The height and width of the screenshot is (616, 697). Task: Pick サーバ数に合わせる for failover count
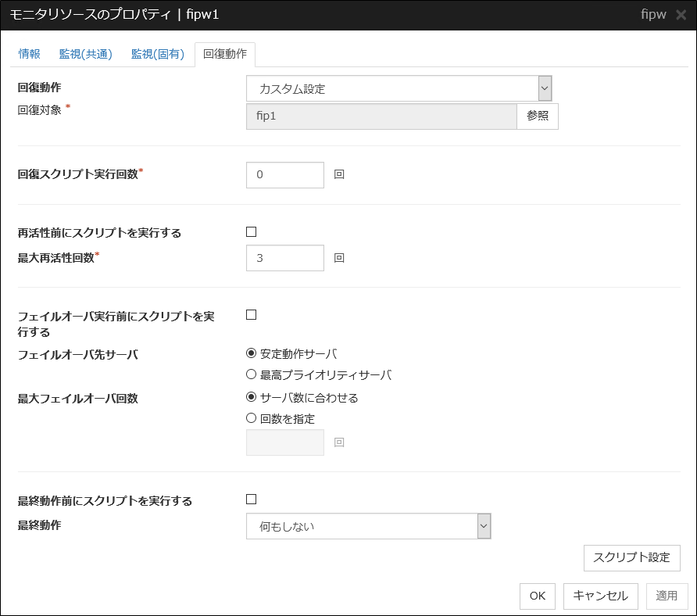pyautogui.click(x=251, y=397)
